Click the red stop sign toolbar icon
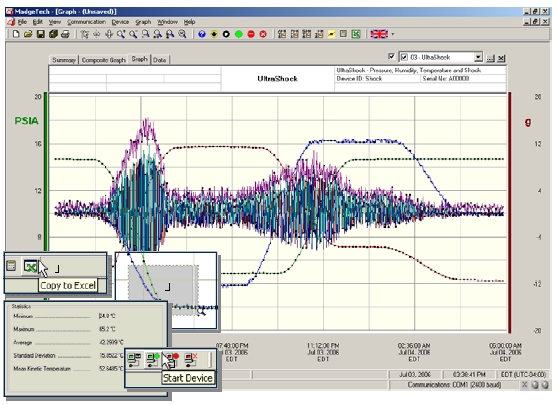The width and height of the screenshot is (557, 405). click(251, 34)
